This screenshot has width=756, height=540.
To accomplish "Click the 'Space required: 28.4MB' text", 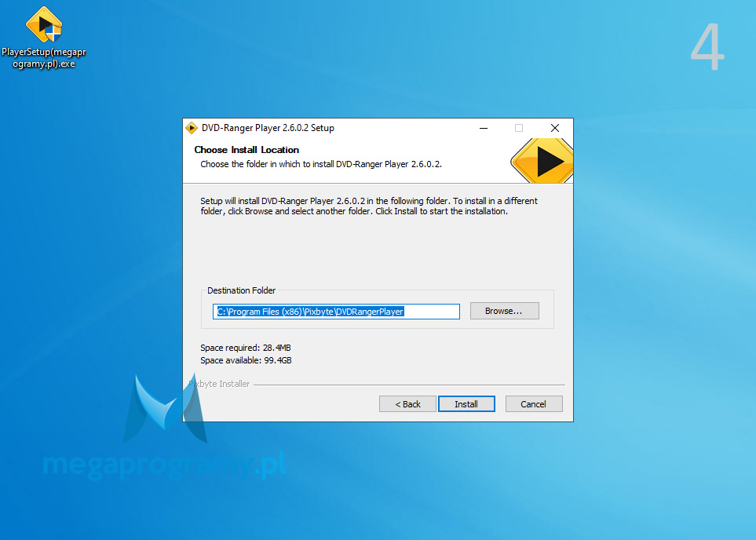I will (x=246, y=348).
